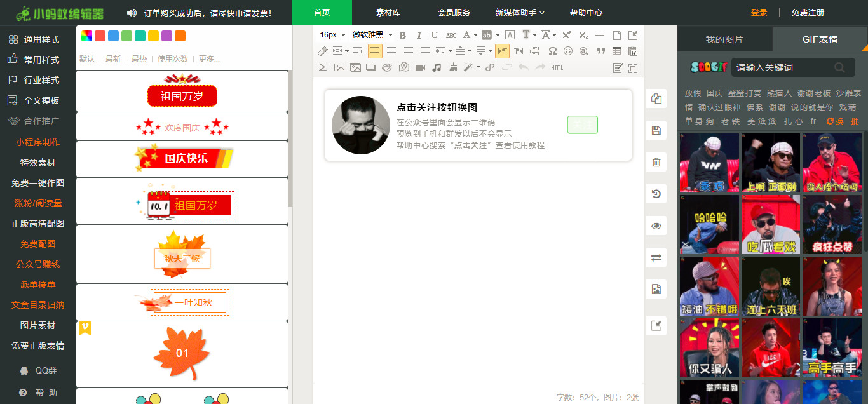Toggle bold text formatting
This screenshot has width=868, height=404.
403,36
